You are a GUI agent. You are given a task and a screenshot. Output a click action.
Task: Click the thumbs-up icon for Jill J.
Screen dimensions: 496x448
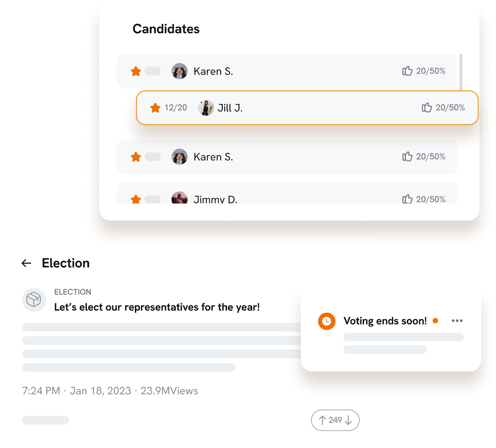point(427,107)
